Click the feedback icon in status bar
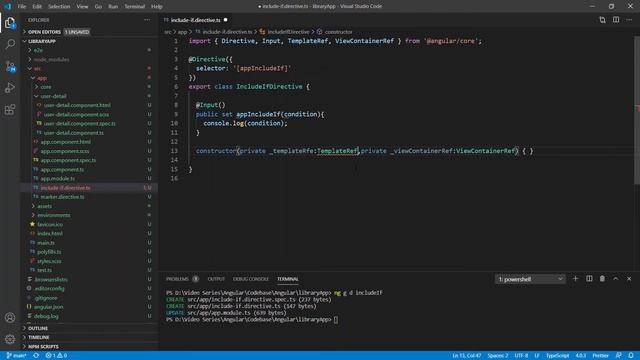Screen dimensions: 640x360 click(618, 356)
